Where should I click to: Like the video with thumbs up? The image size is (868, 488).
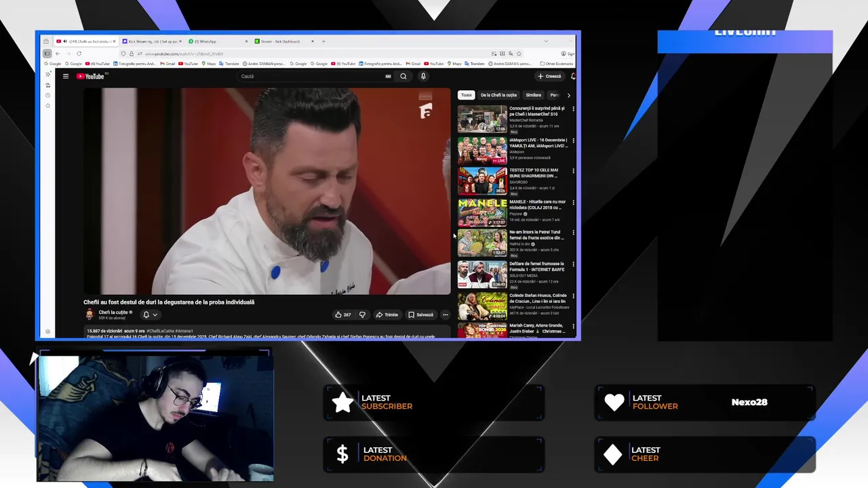point(343,314)
